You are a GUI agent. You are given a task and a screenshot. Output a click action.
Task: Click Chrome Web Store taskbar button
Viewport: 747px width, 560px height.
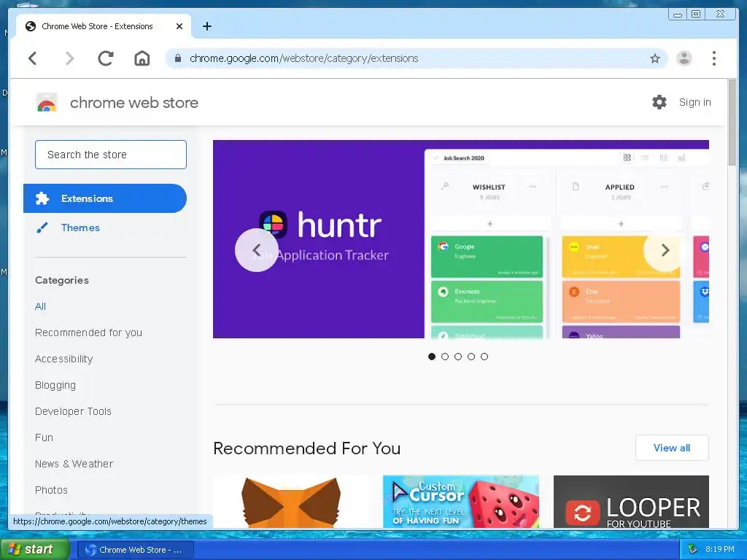[x=135, y=550]
